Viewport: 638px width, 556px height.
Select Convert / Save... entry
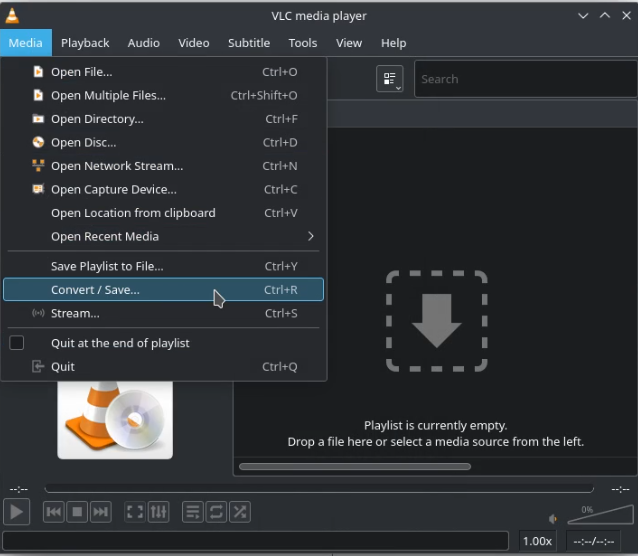(163, 289)
